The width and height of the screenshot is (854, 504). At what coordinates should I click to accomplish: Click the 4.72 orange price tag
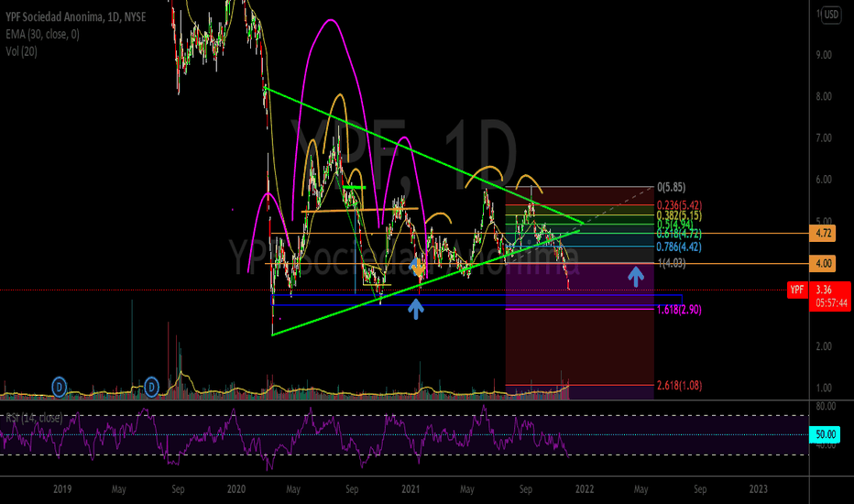point(823,234)
